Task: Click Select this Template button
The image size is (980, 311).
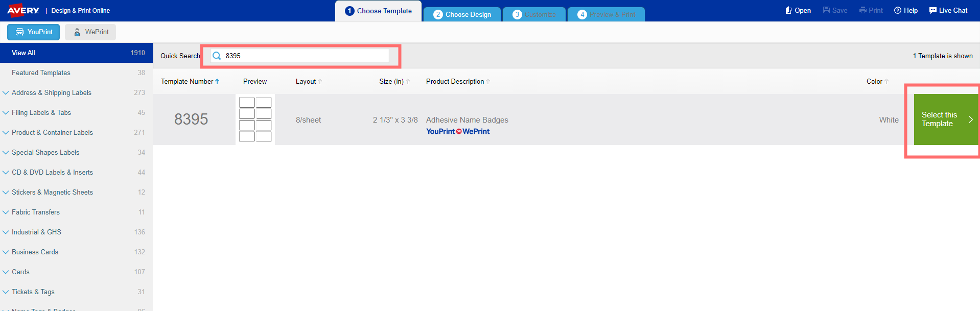Action: (946, 119)
